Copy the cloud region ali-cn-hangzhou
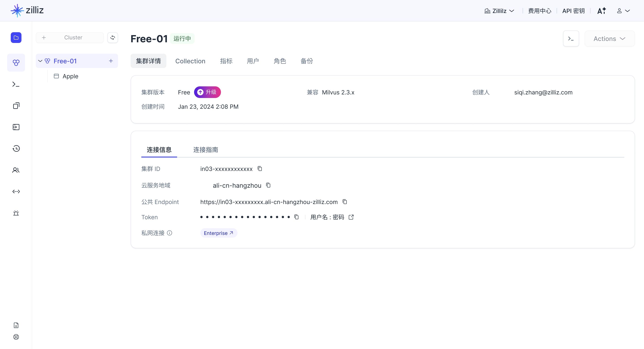Image resolution: width=644 pixels, height=349 pixels. [x=268, y=185]
